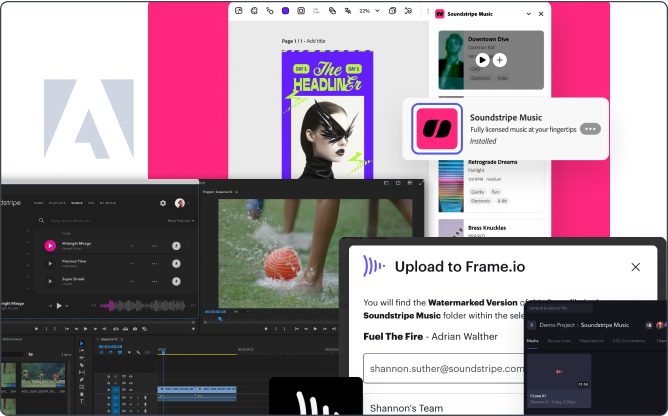This screenshot has height=416, width=668.
Task: Play the Midnight Mirage track
Action: point(50,245)
